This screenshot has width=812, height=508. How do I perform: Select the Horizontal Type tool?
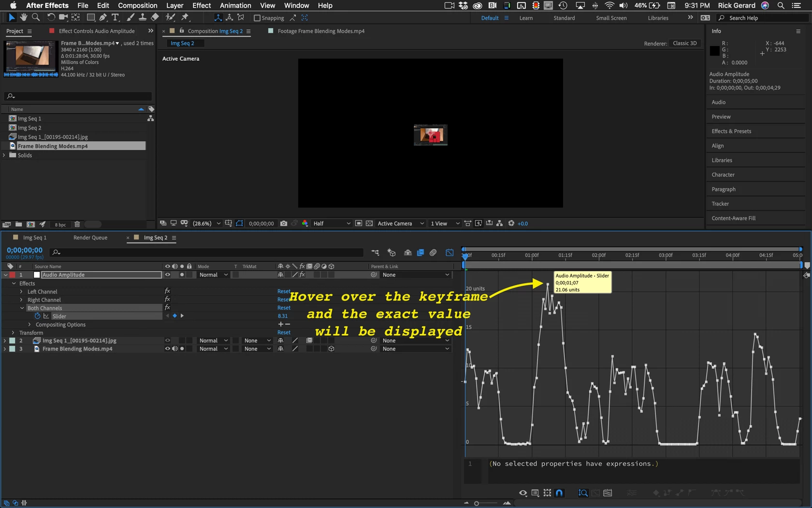coord(115,17)
